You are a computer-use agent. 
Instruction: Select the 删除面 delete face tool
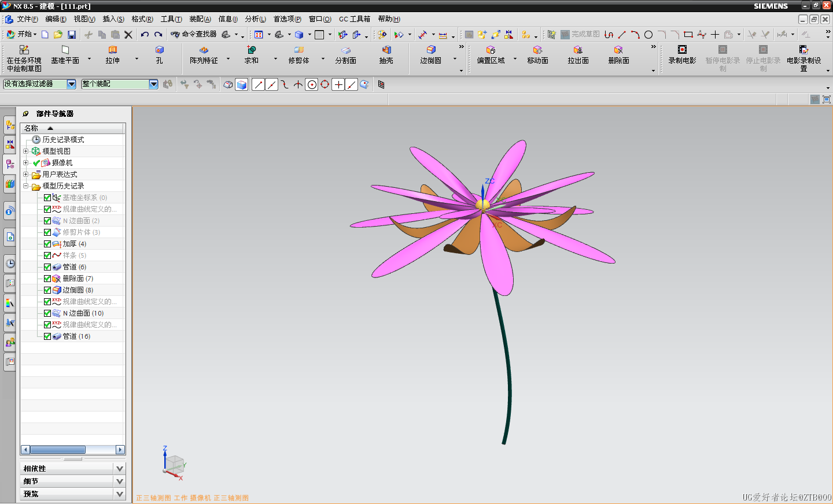[618, 55]
